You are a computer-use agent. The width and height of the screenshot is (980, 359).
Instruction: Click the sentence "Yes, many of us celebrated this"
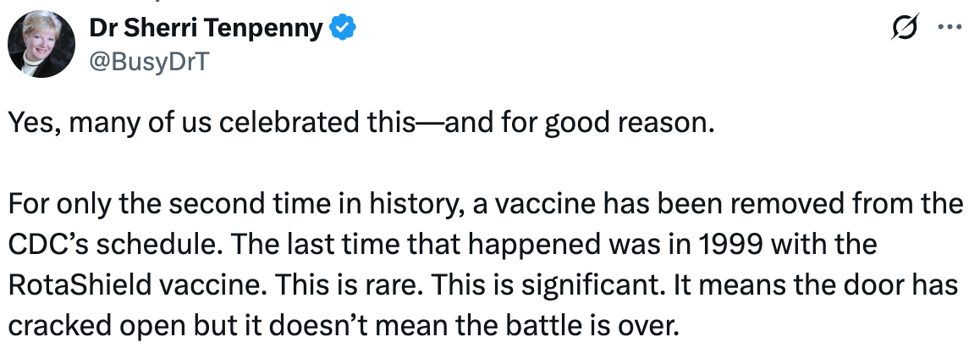click(211, 124)
